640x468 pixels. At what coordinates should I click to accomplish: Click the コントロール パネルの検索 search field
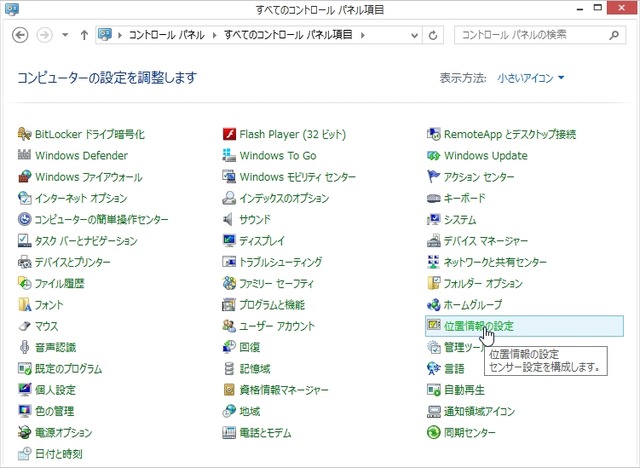coord(540,35)
